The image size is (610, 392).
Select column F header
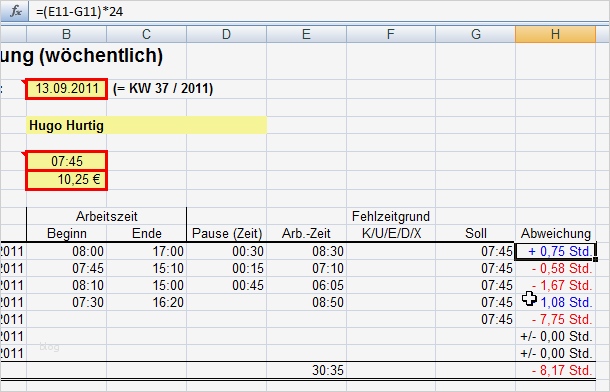[391, 34]
